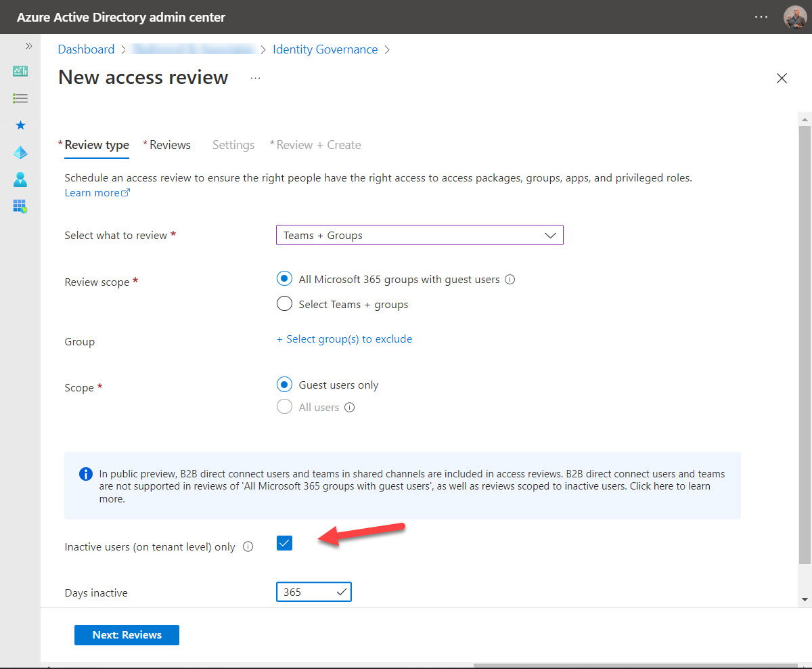Screen dimensions: 812x669
Task: Click the blue info icon in the banner
Action: tap(86, 474)
